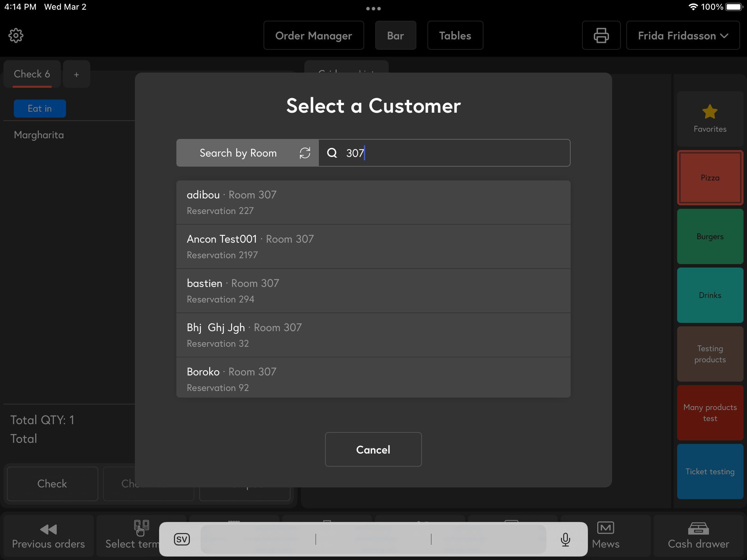Open Cash drawer
Viewport: 747px width, 560px height.
tap(698, 535)
